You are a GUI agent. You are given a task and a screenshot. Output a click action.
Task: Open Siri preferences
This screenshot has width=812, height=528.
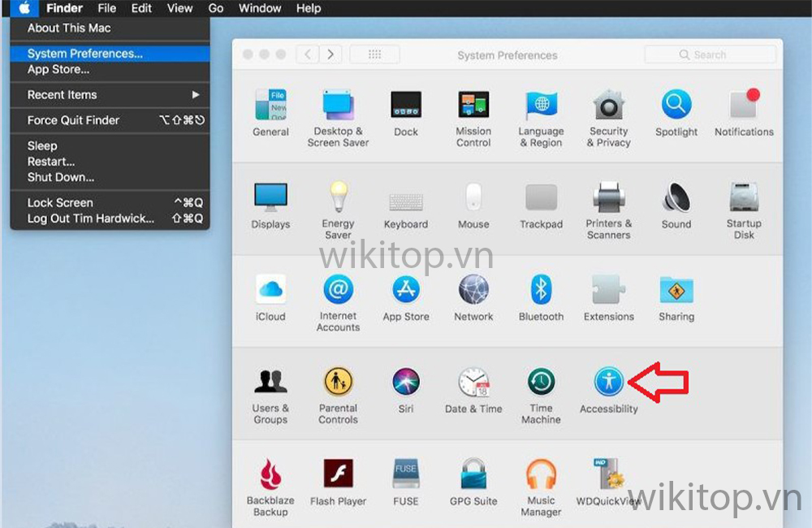406,390
